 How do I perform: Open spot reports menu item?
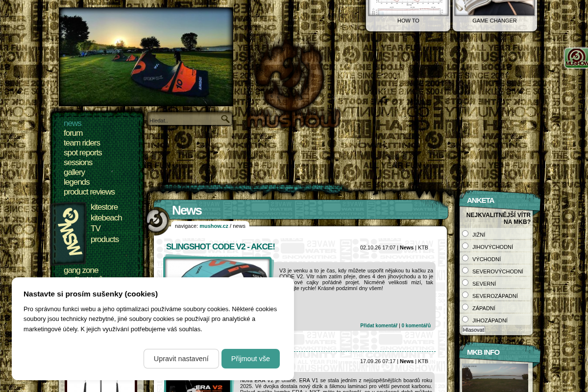point(83,153)
